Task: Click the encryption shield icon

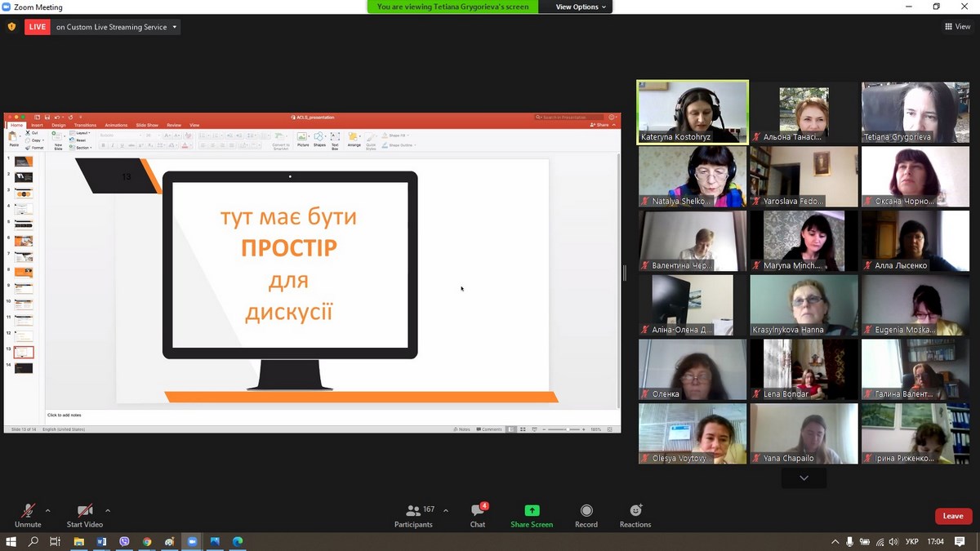Action: point(11,27)
